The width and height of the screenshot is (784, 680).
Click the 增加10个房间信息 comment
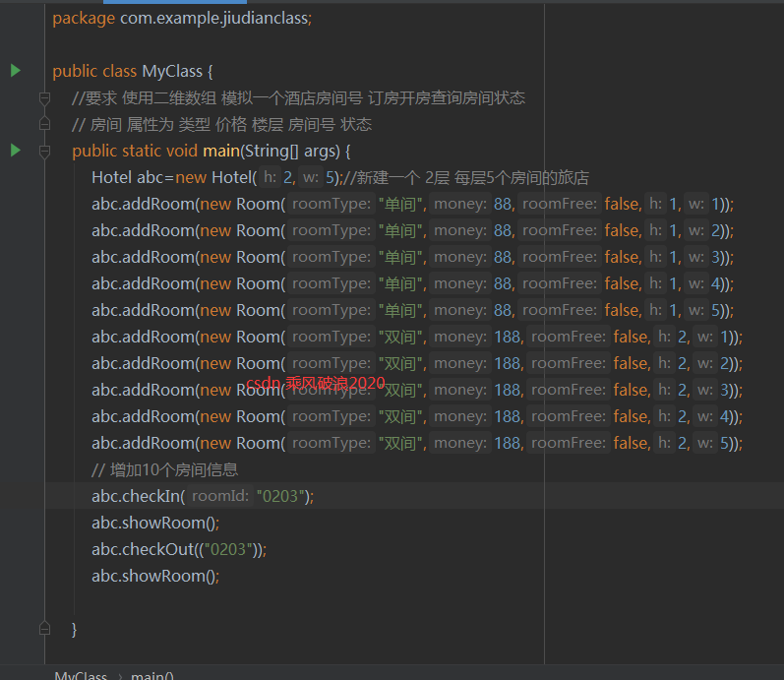pos(165,469)
